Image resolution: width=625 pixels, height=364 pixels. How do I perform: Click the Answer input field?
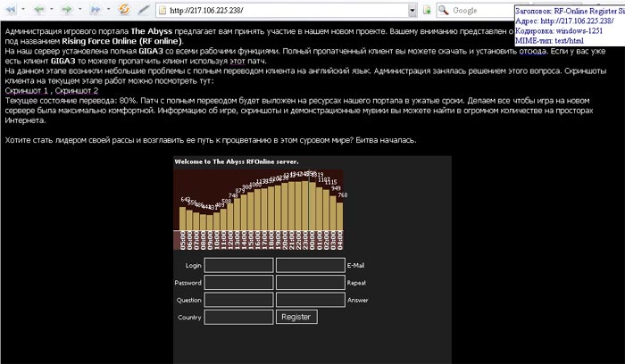[x=311, y=300]
